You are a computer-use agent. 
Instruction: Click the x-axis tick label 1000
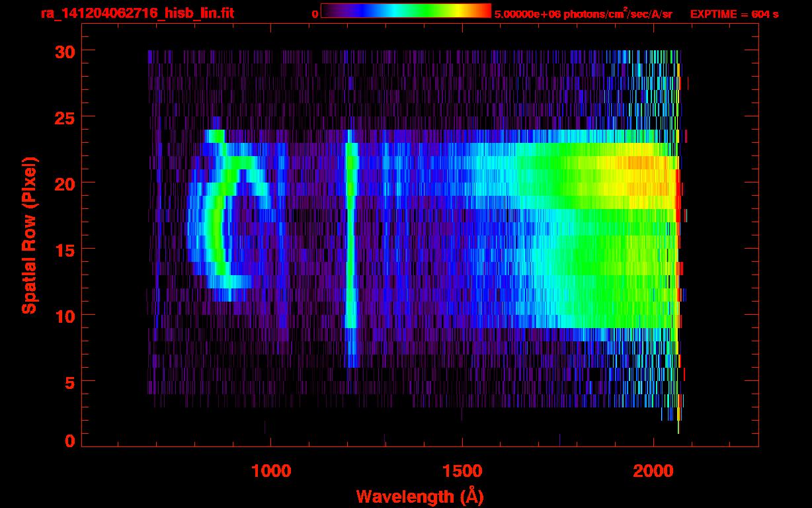click(271, 470)
